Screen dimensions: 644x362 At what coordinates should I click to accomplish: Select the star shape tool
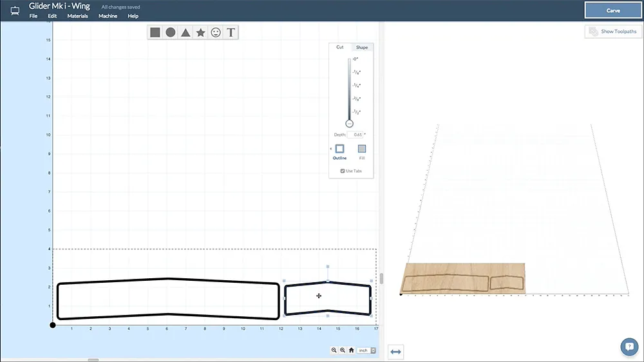[201, 32]
